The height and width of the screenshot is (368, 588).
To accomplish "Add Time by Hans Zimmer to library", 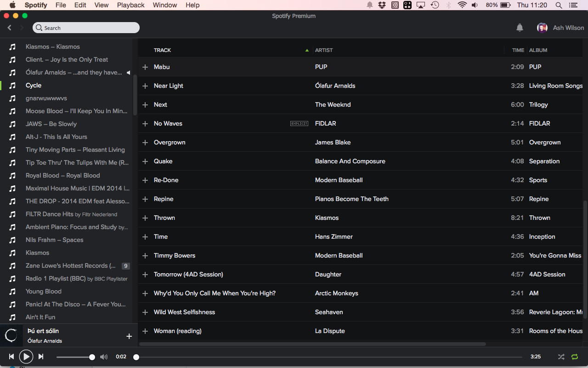I will coord(145,237).
